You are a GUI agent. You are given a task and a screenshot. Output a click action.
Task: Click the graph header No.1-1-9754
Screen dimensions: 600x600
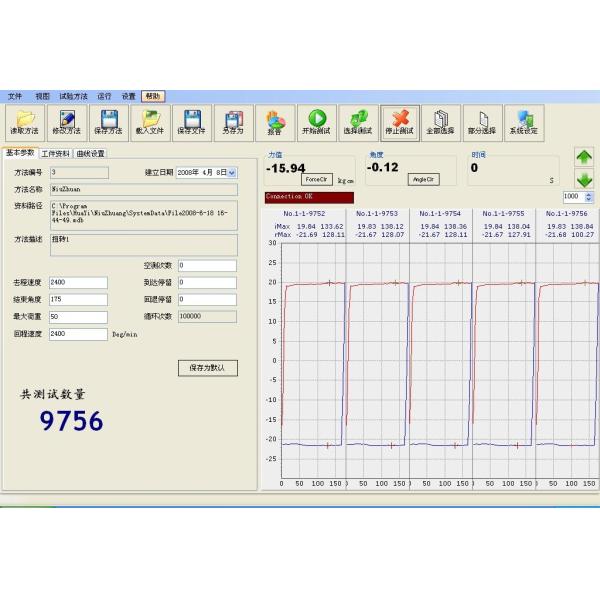pos(440,214)
